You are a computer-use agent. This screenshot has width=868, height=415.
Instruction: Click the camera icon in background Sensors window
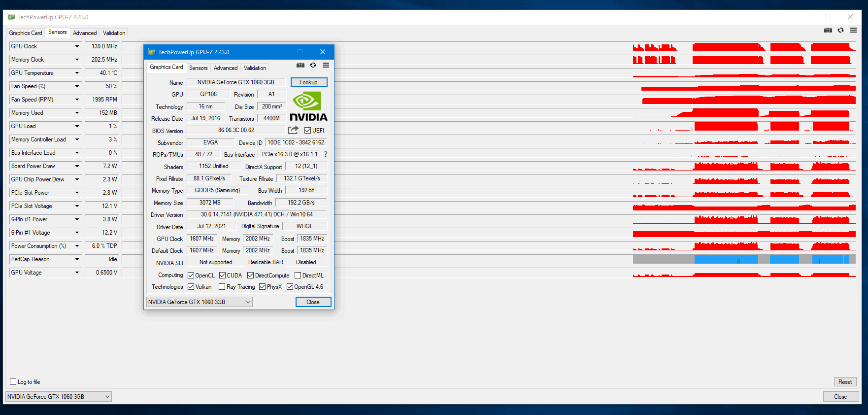828,30
